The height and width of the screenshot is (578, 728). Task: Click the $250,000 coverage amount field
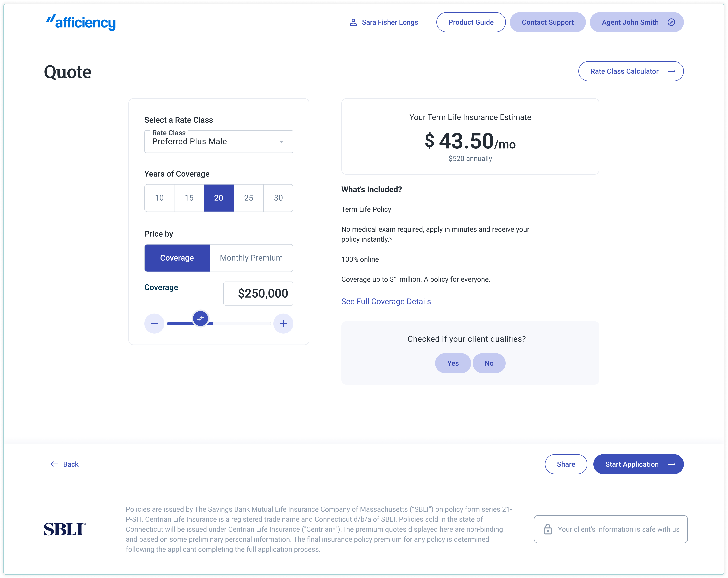pyautogui.click(x=258, y=293)
